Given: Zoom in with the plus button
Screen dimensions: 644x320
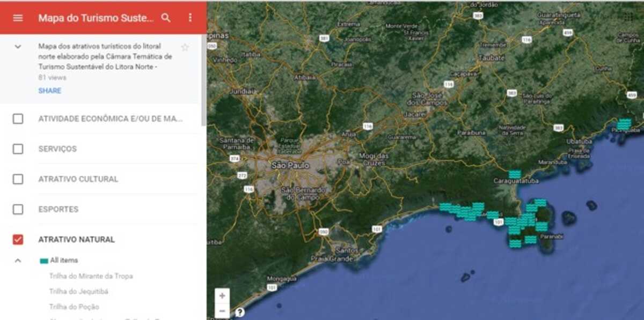Looking at the screenshot, I should (222, 296).
